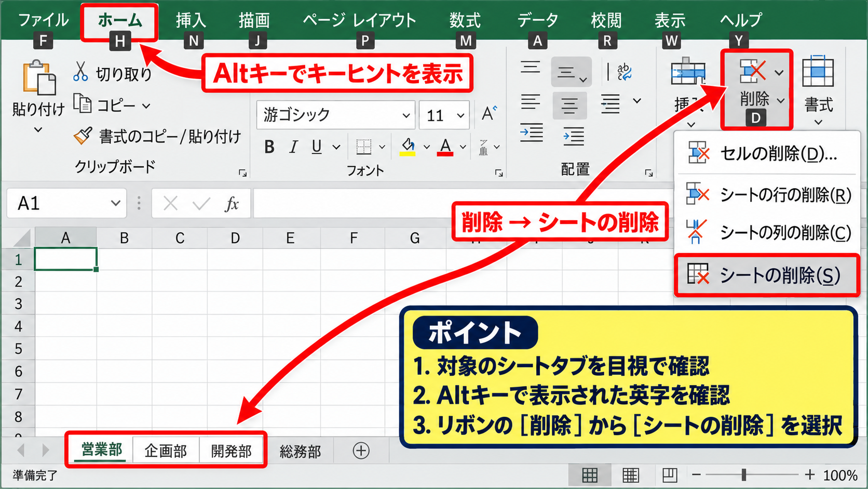
Task: Switch to Normal view icon
Action: [590, 475]
